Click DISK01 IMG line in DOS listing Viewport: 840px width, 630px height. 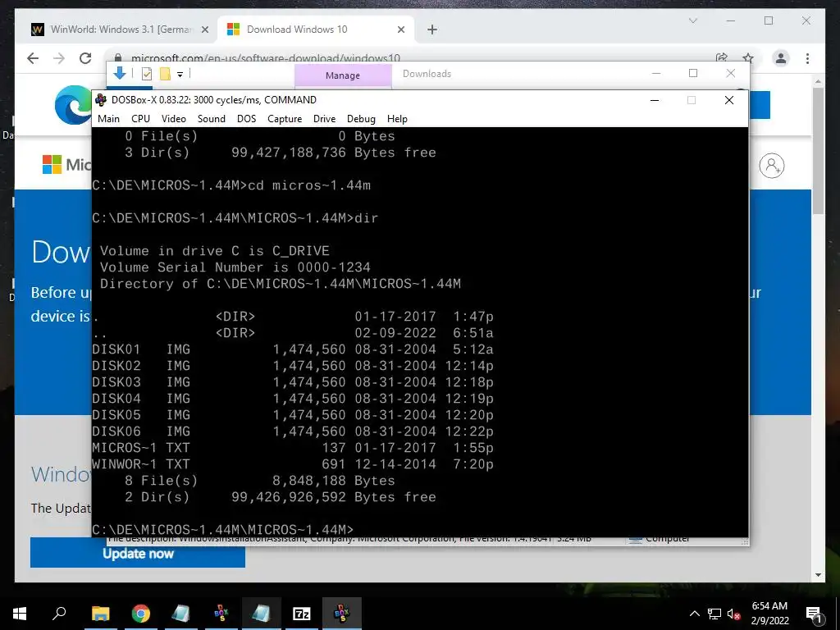[x=293, y=349]
